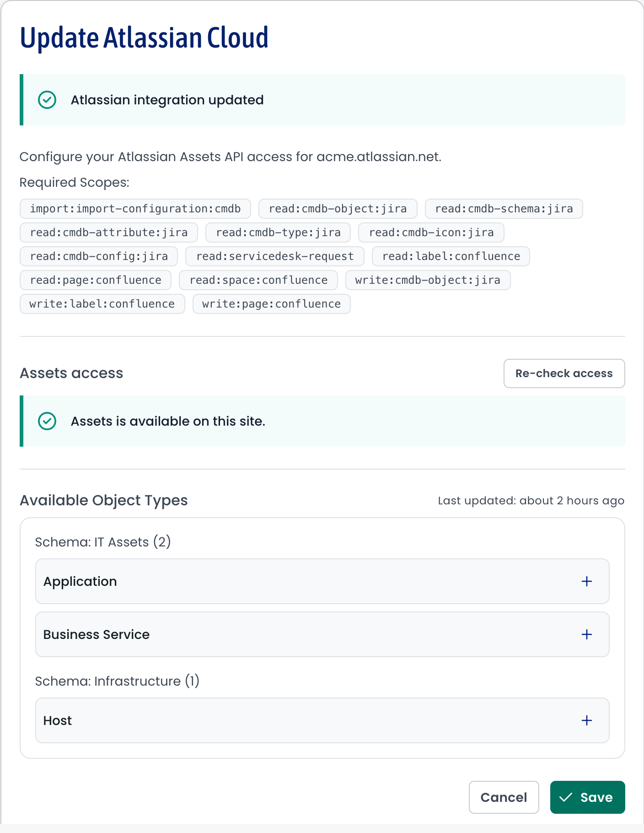Click the Last updated: about 2 hours ago text
The height and width of the screenshot is (833, 644).
click(x=531, y=501)
